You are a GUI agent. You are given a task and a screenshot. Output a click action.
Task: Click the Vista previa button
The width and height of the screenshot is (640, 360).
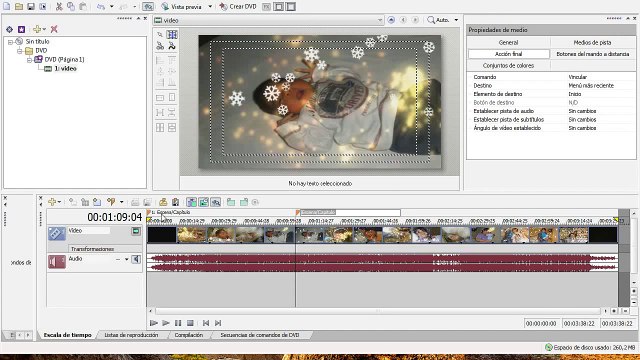(x=182, y=7)
